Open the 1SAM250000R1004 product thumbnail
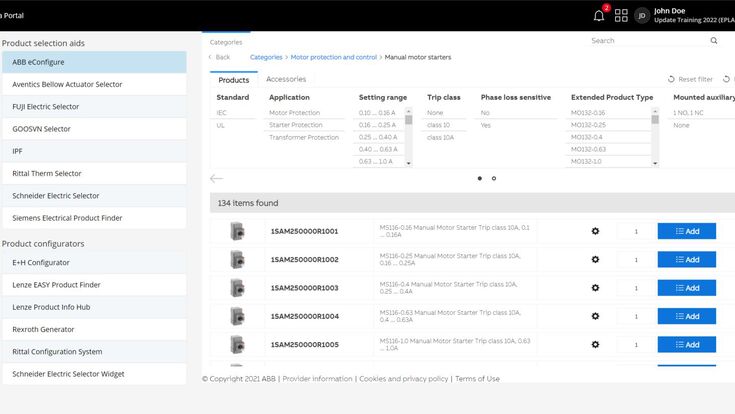The image size is (735, 414). (x=237, y=316)
